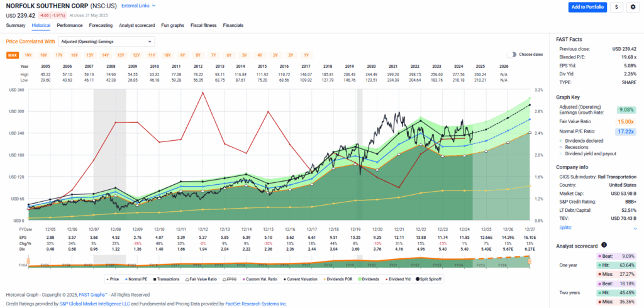Image resolution: width=644 pixels, height=308 pixels.
Task: Switch to the Fiscal fitness tab
Action: pos(203,26)
